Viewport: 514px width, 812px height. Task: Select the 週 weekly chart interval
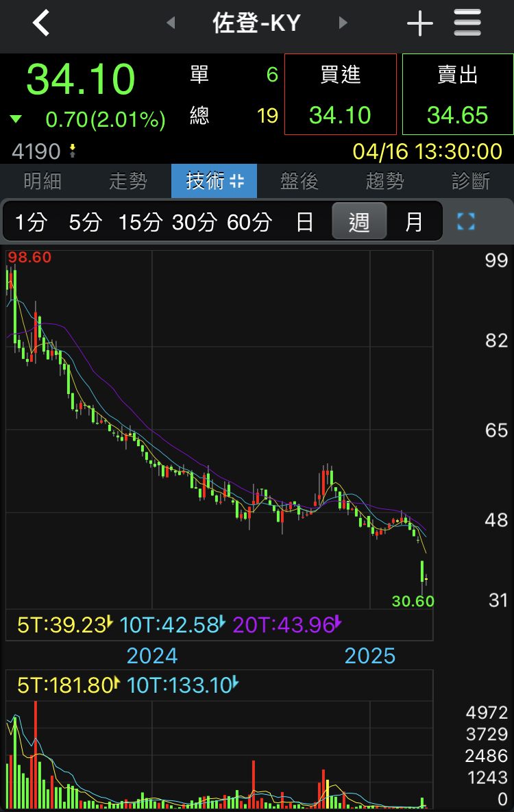(359, 221)
